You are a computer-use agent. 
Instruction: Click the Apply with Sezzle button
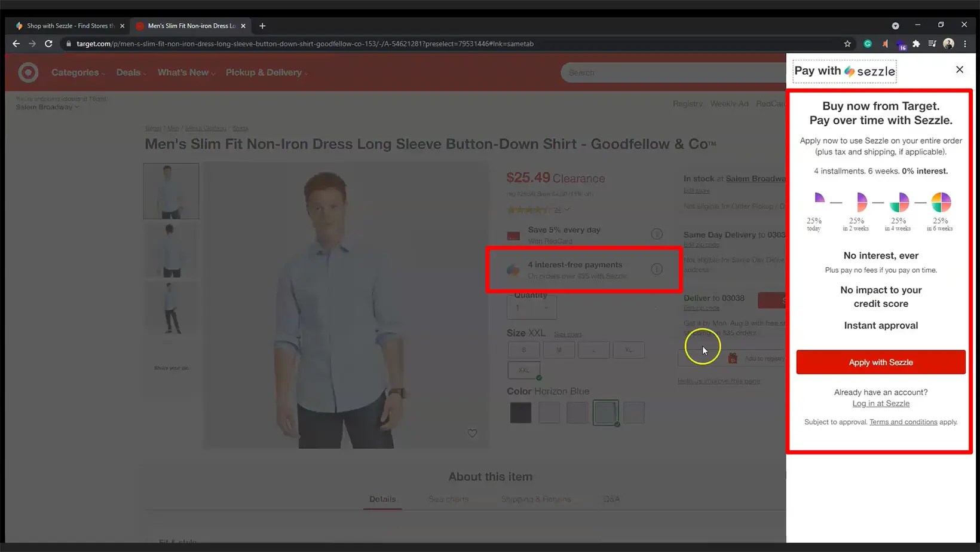881,362
